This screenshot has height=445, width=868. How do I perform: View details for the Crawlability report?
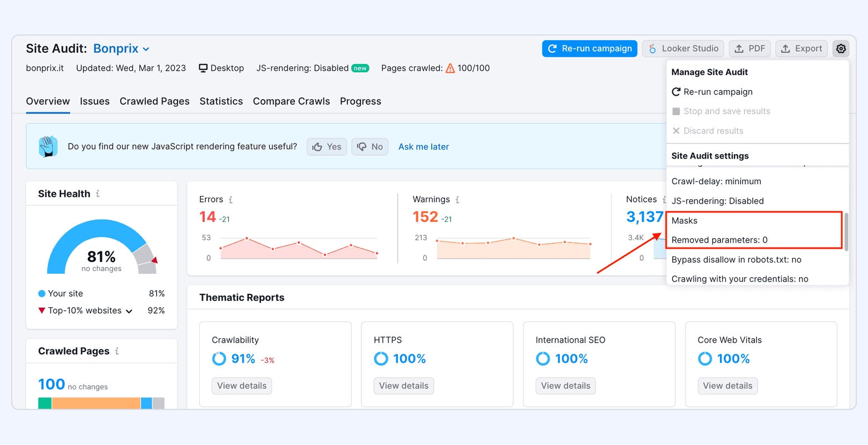coord(241,385)
